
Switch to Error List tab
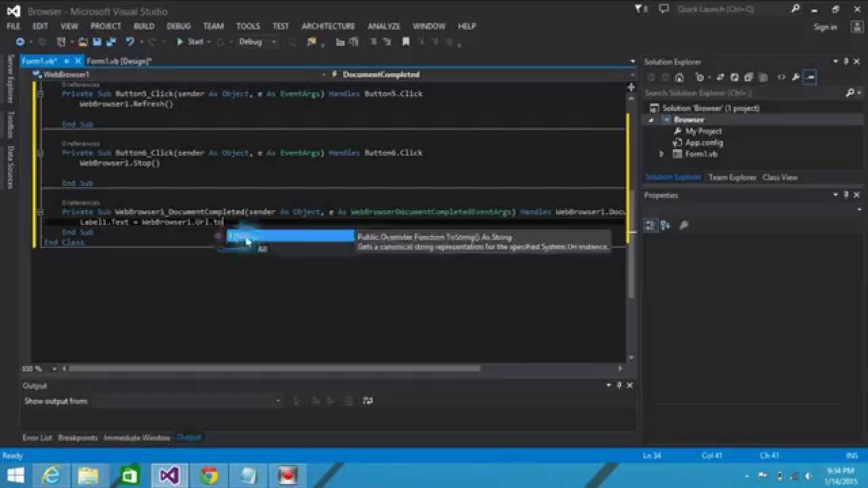37,438
